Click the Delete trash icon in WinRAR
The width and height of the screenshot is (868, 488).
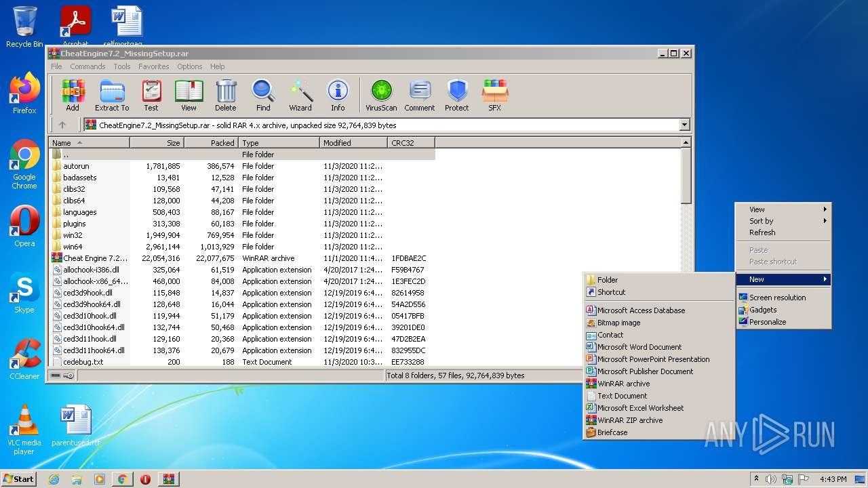click(x=226, y=95)
